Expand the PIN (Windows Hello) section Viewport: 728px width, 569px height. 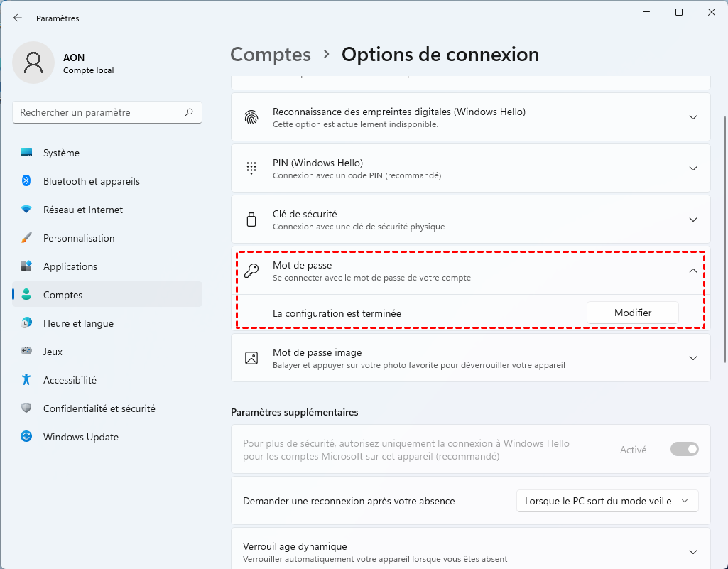[x=693, y=168]
